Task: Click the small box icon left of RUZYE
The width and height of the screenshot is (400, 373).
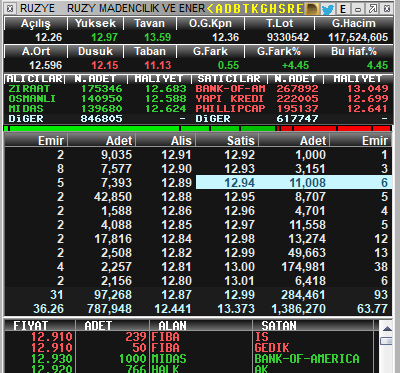Action: click(x=10, y=9)
